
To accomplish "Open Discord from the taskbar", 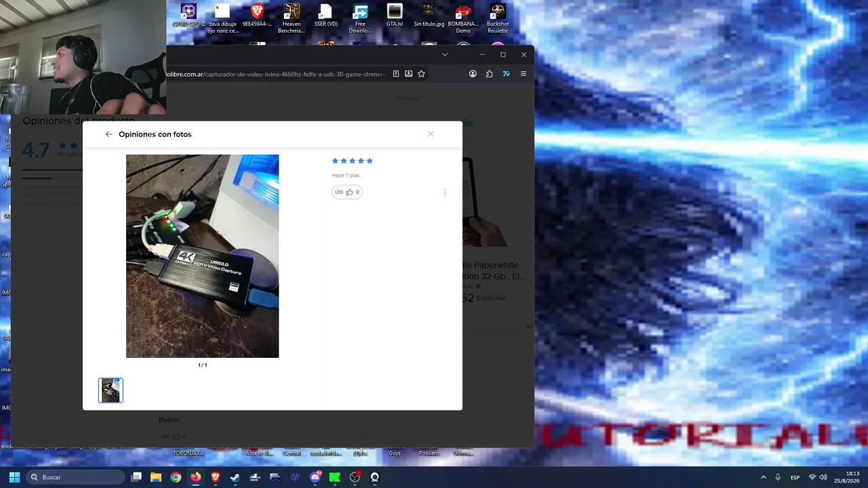I will (x=315, y=477).
